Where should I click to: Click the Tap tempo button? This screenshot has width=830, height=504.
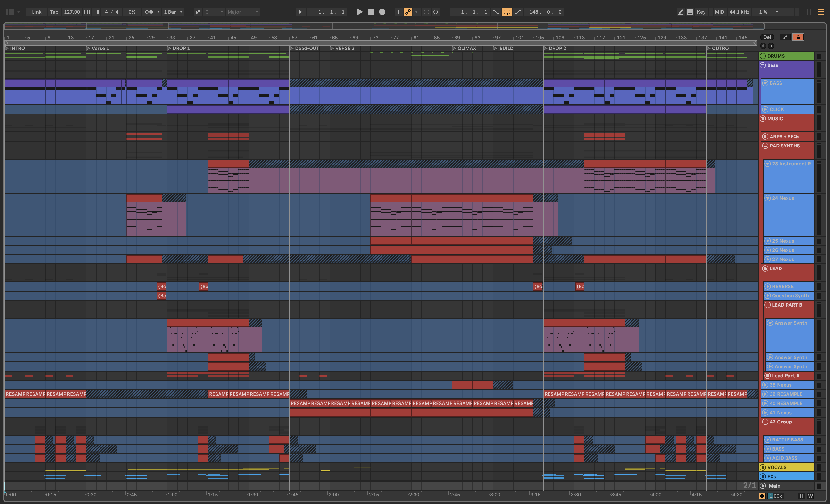(54, 12)
